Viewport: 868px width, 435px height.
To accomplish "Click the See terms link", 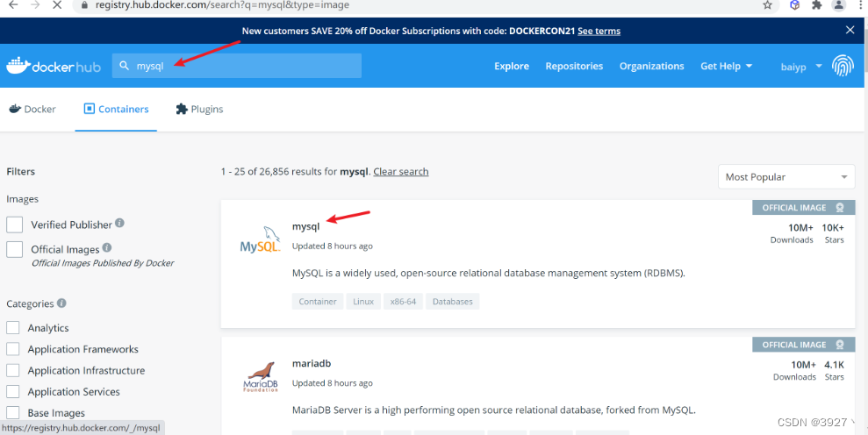I will (x=599, y=31).
